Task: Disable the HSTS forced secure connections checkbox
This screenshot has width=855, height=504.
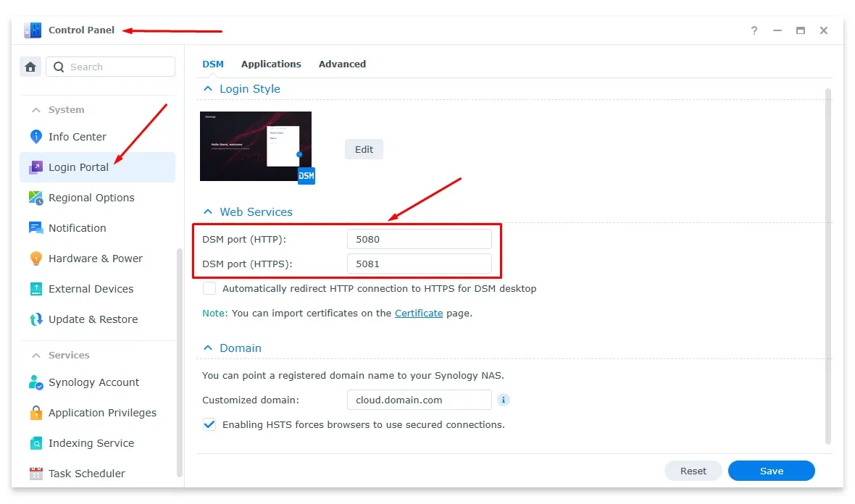Action: click(x=209, y=425)
